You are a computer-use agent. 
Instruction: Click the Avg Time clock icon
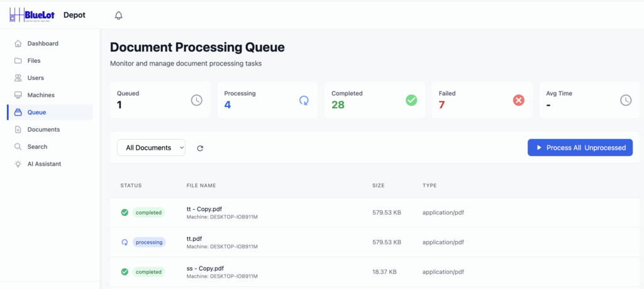tap(626, 100)
